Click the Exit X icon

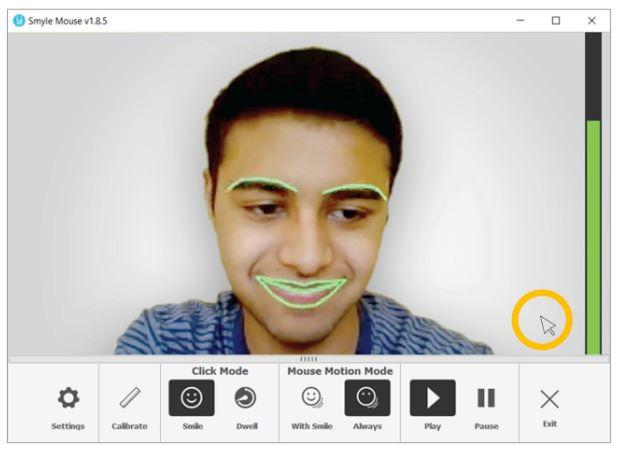click(550, 399)
